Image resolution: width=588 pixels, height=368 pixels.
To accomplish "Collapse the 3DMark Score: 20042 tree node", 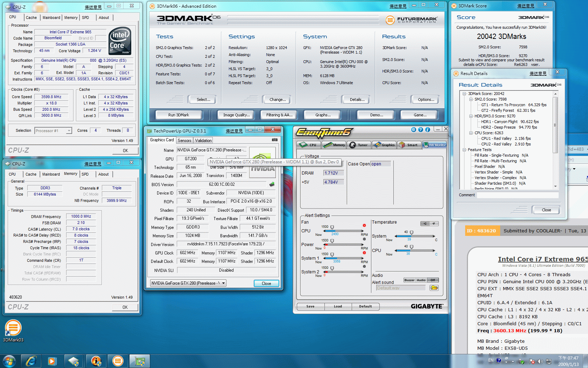I will (x=464, y=94).
